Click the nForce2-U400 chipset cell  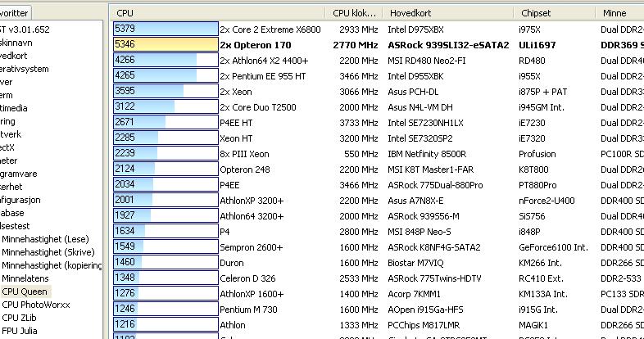click(x=546, y=201)
